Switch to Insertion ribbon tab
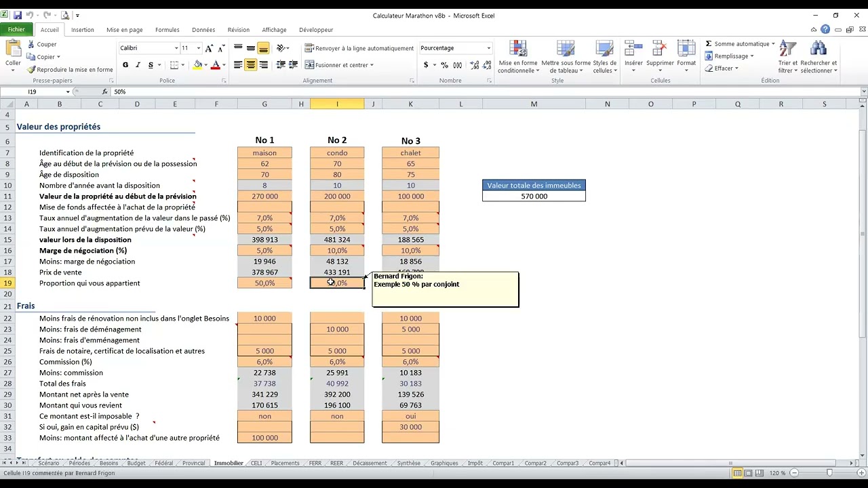The width and height of the screenshot is (868, 488). [83, 30]
